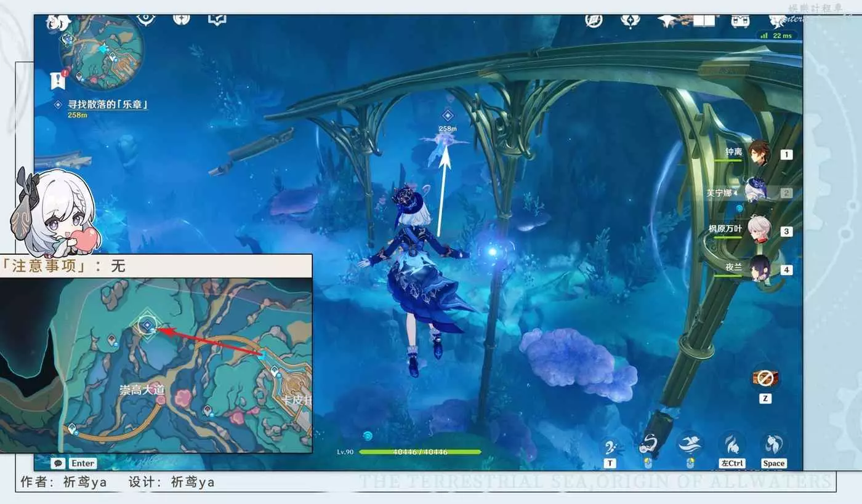Select the 寻找散落的「乐章」 quest tracker

tap(108, 105)
